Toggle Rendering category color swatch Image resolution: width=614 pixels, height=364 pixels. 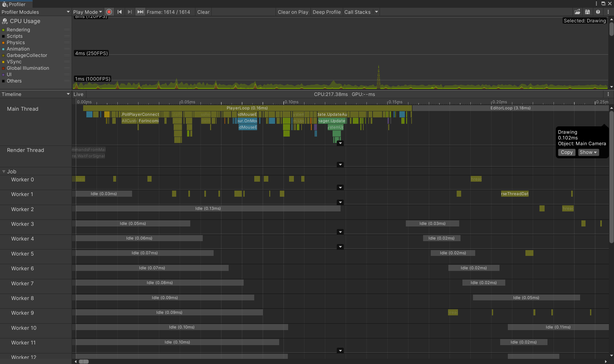coord(4,30)
